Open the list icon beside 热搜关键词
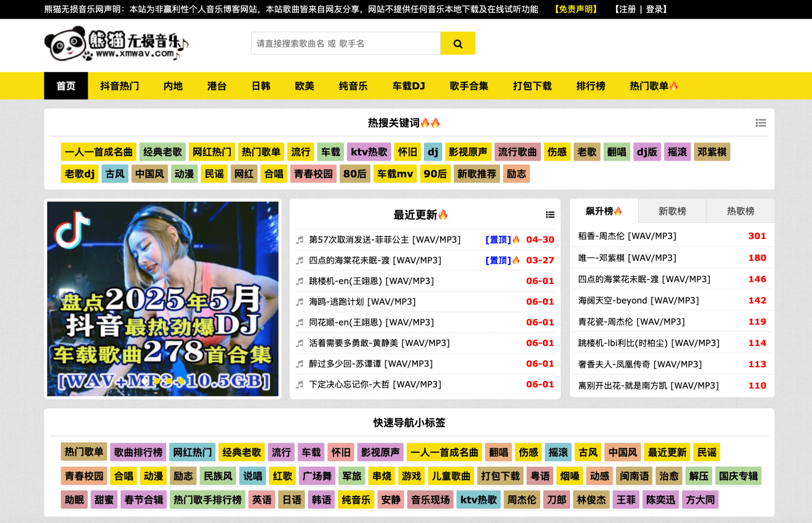812x523 pixels. click(x=761, y=123)
